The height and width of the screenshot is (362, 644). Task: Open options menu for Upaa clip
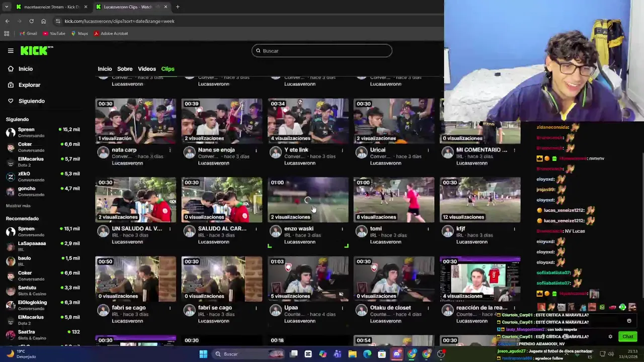point(342,308)
